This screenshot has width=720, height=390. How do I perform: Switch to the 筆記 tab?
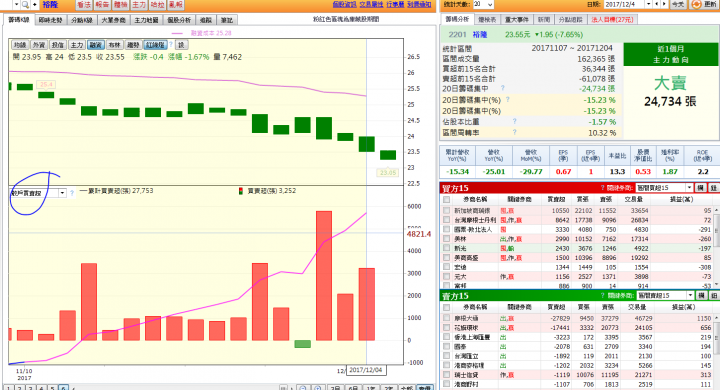[x=227, y=20]
